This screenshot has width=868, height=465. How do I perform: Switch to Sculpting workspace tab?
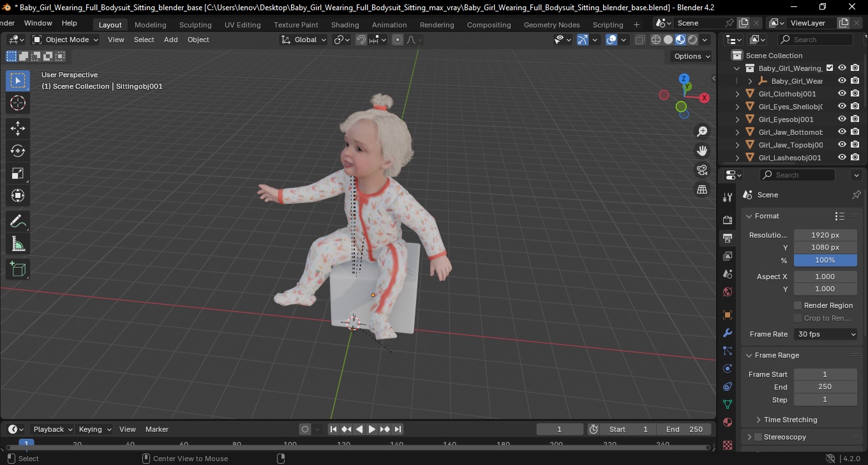(x=195, y=25)
